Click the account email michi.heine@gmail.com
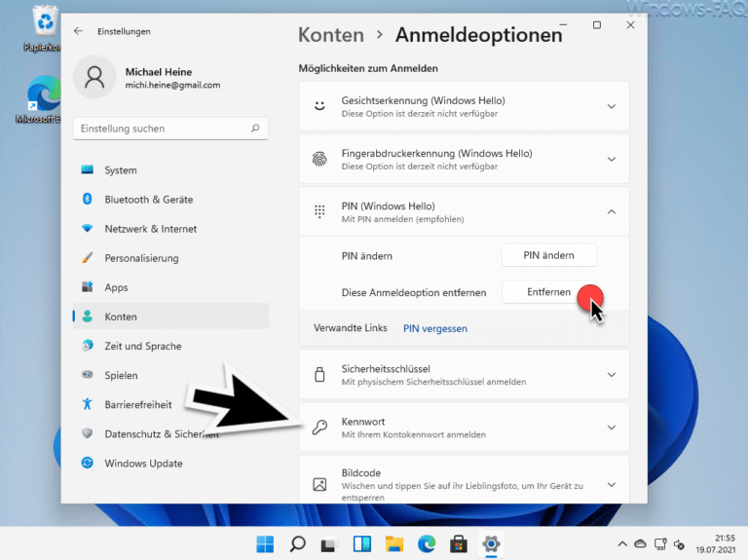Image resolution: width=748 pixels, height=560 pixels. pos(172,85)
